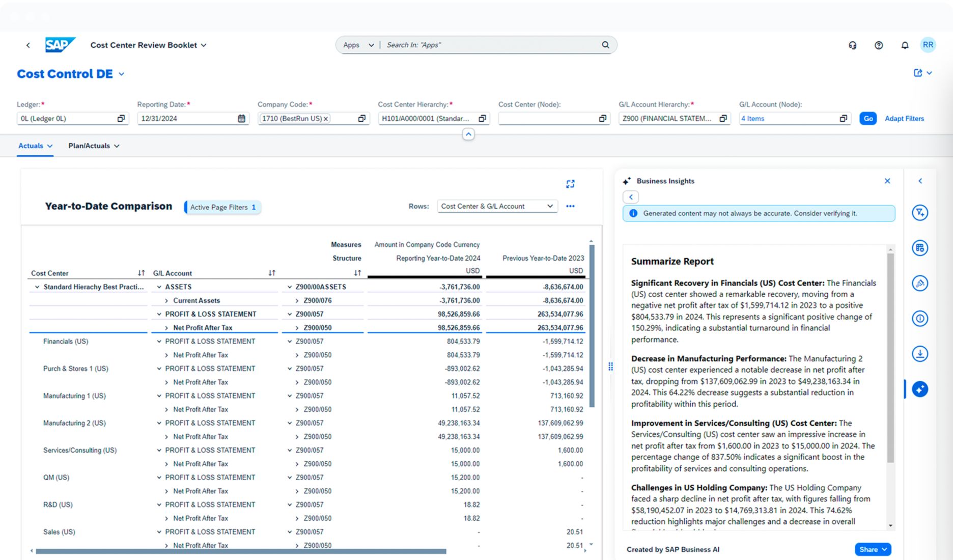The height and width of the screenshot is (560, 953).
Task: Click the Business AI sparkle sidebar icon
Action: 919,389
